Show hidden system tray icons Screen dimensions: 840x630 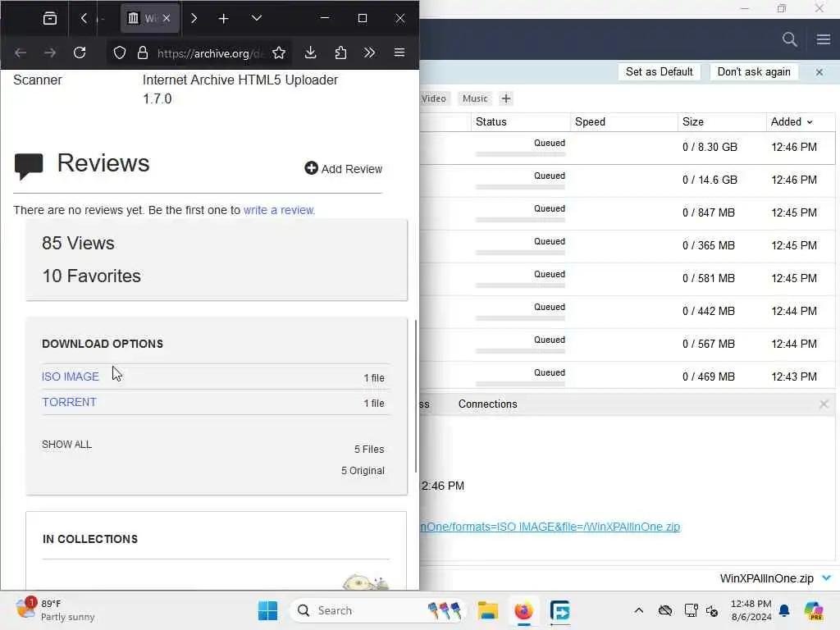click(638, 610)
